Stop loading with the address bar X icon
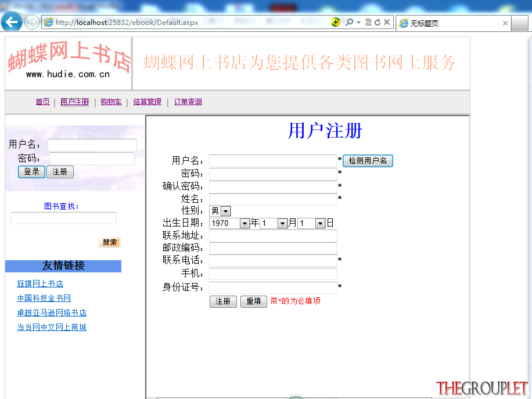This screenshot has width=532, height=399. (x=386, y=22)
